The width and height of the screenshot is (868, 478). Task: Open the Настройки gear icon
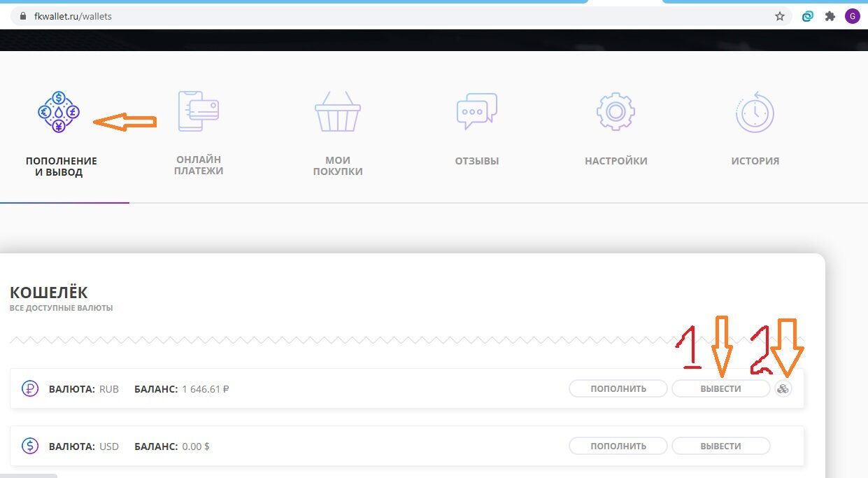tap(616, 112)
